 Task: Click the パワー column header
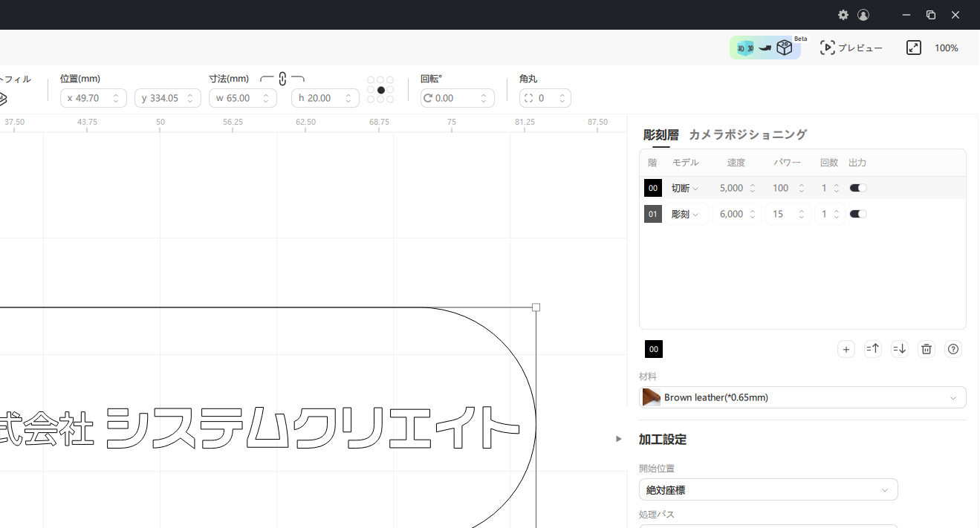point(787,163)
